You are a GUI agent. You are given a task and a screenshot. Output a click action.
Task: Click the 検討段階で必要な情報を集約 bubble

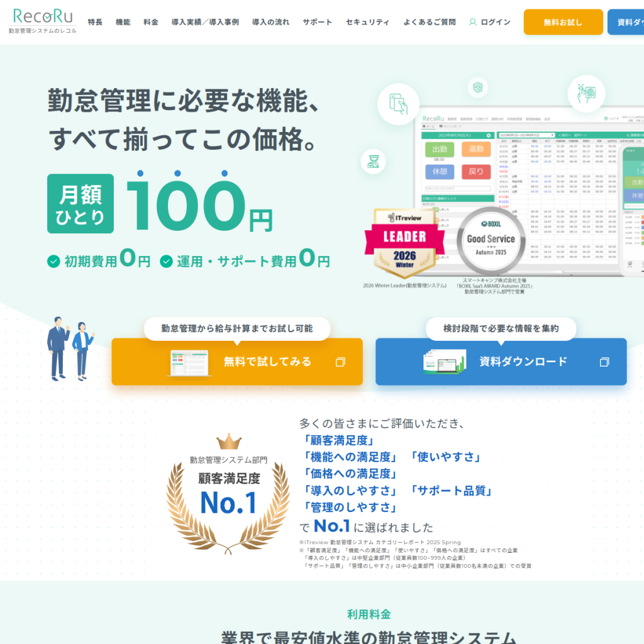pos(501,328)
